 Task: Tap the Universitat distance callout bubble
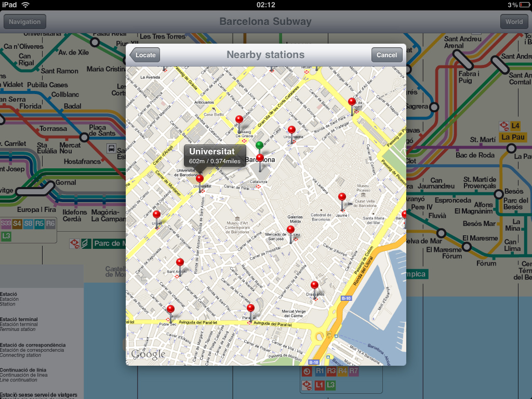[215, 155]
